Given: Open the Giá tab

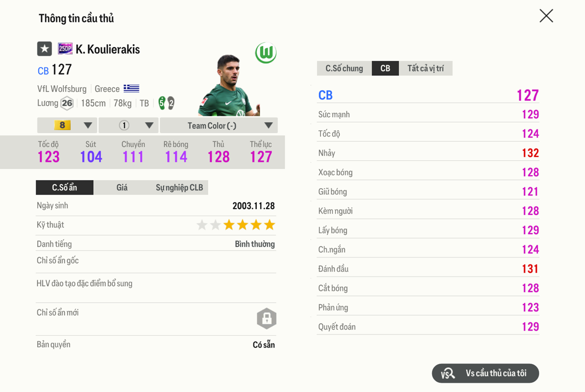Looking at the screenshot, I should coord(122,188).
